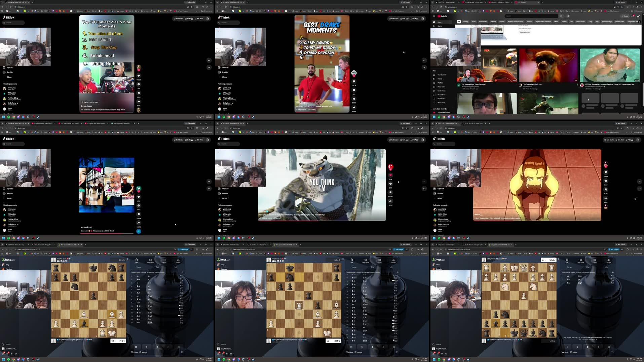Open YouTube Shorts in sidebar

pyautogui.click(x=440, y=26)
